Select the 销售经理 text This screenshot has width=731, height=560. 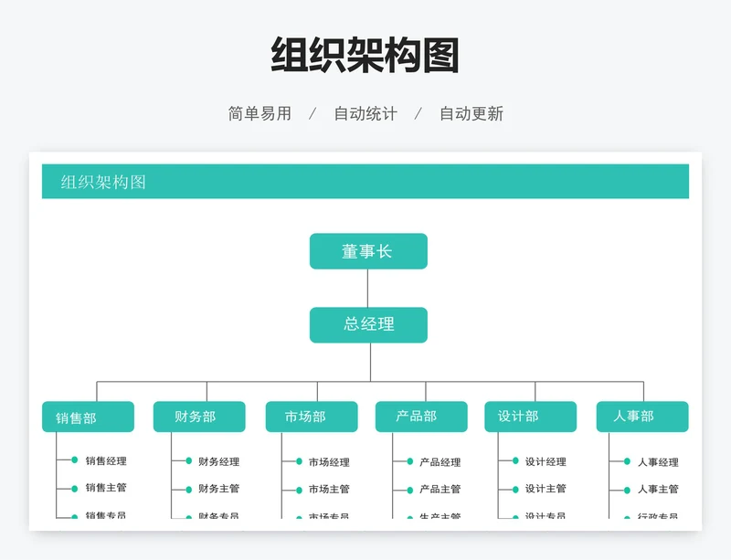pyautogui.click(x=106, y=461)
